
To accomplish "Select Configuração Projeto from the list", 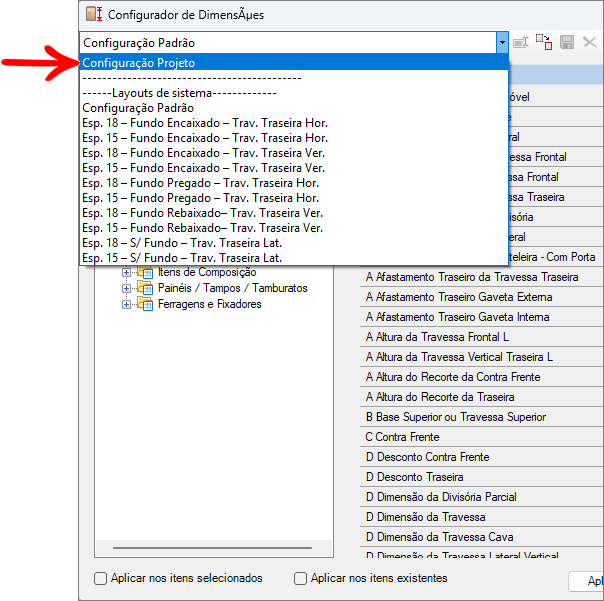I will (294, 63).
